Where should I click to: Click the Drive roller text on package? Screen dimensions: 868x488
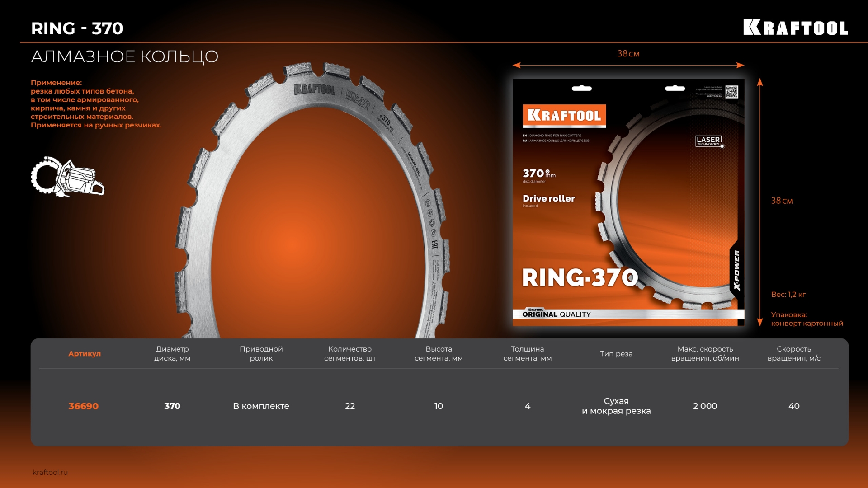coord(548,198)
